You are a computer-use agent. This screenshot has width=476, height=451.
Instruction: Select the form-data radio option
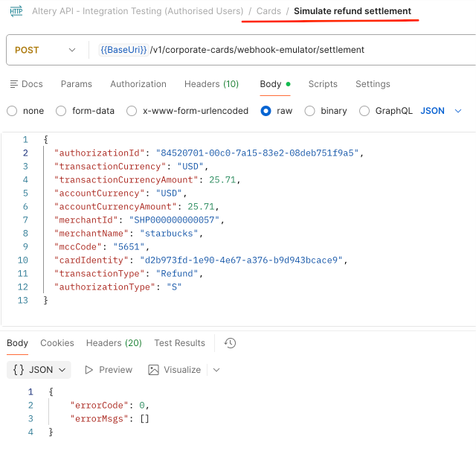61,111
